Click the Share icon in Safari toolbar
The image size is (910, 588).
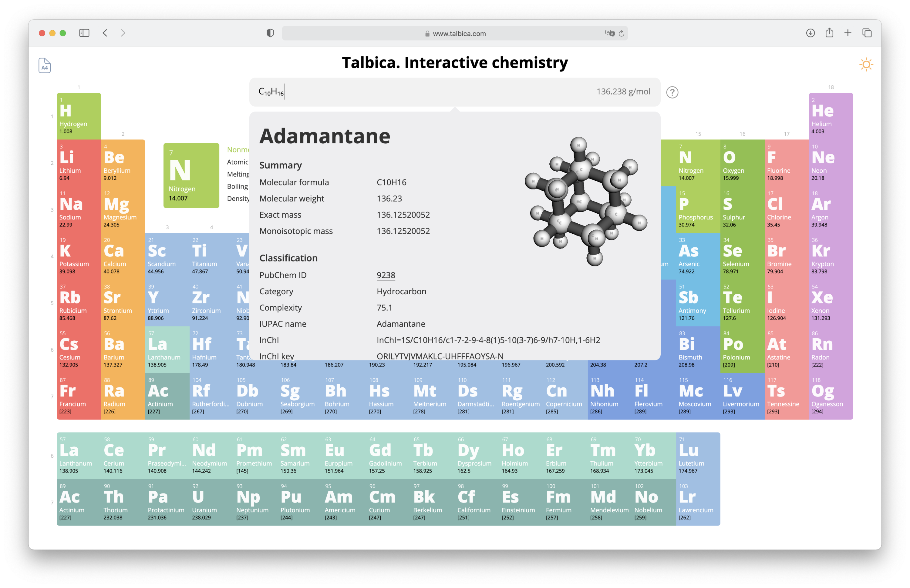[829, 32]
